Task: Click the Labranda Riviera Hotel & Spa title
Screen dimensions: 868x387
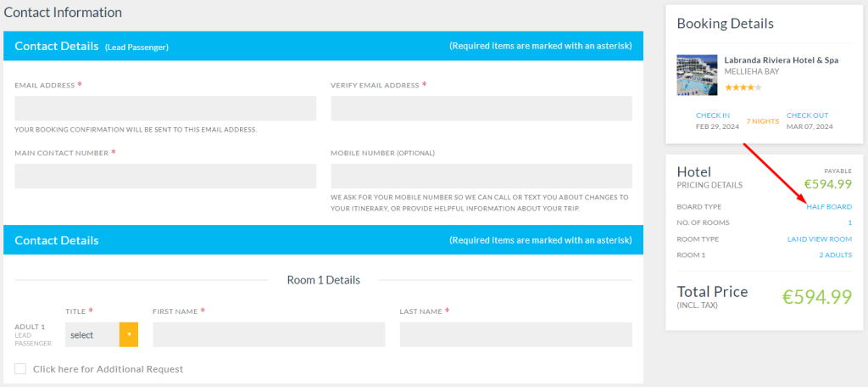Action: (781, 60)
